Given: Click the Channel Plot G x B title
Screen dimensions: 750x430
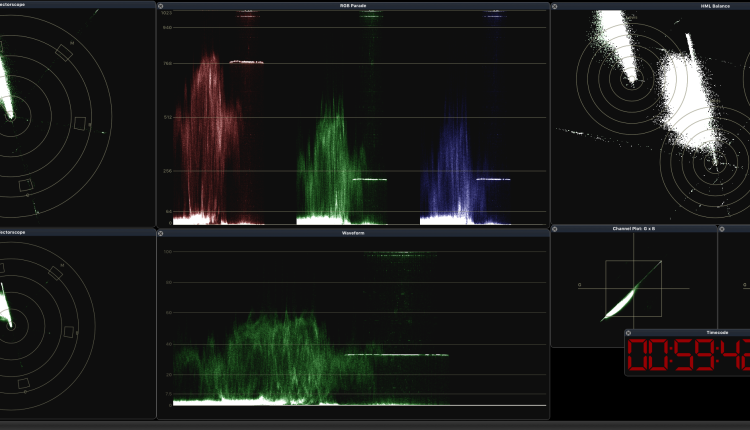Looking at the screenshot, I should click(633, 229).
